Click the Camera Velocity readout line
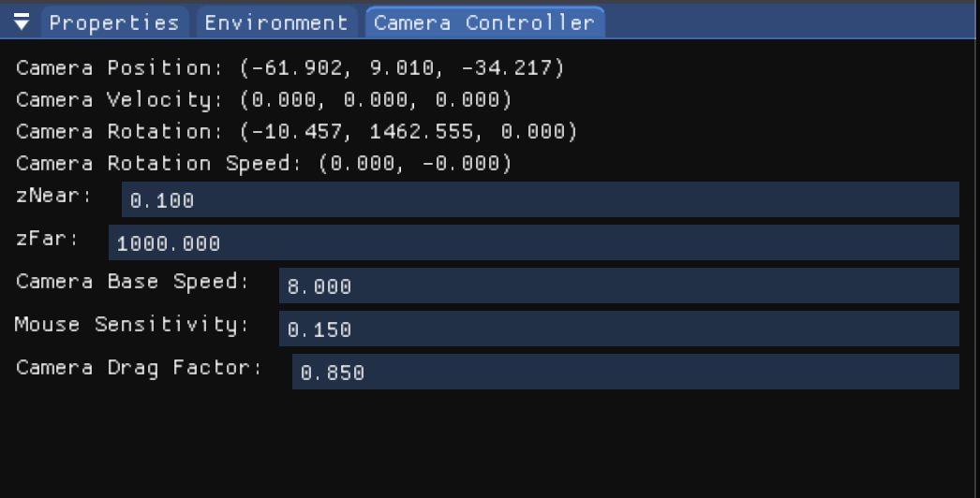 264,100
